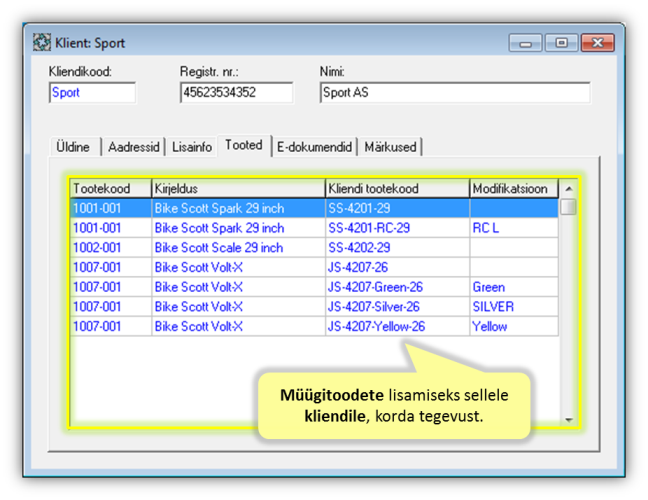648x500 pixels.
Task: Select the cell JS-4207-Silver-26
Action: point(398,307)
